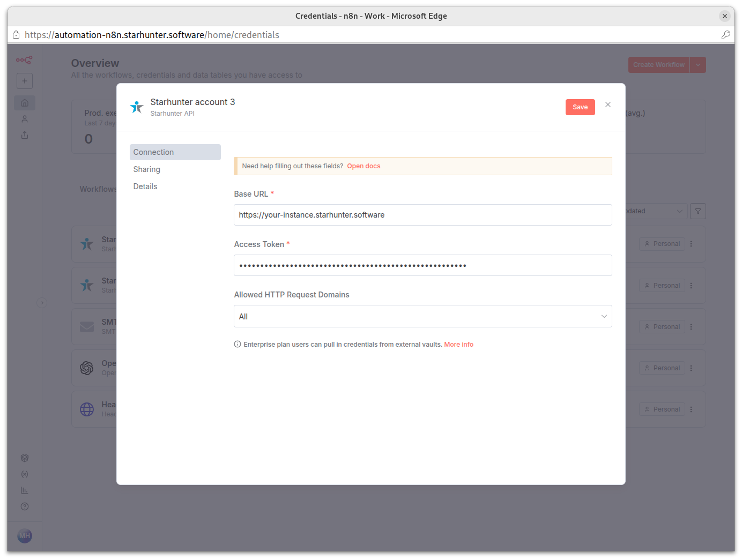Click the lock site info icon
Viewport: 742px width, 560px height.
pyautogui.click(x=16, y=35)
